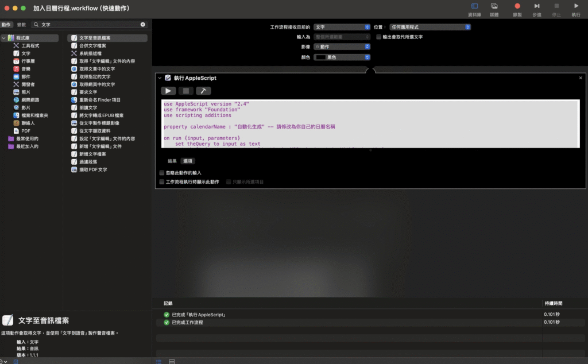588x364 pixels.
Task: Remove the 執行 AppleScript action with X
Action: (x=581, y=78)
